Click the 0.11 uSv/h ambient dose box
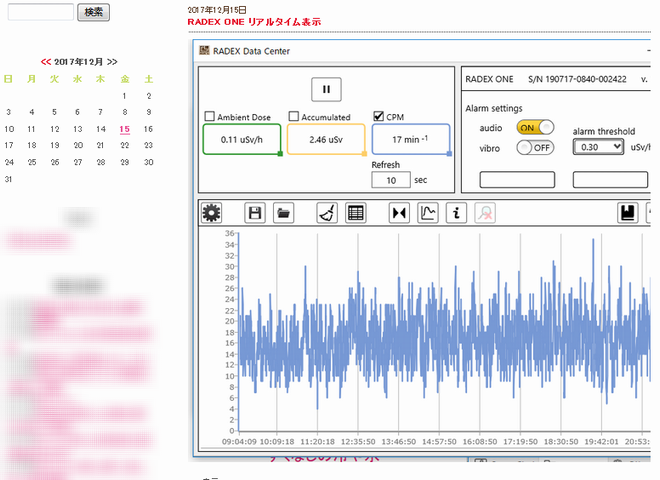This screenshot has height=480, width=660. coord(242,139)
